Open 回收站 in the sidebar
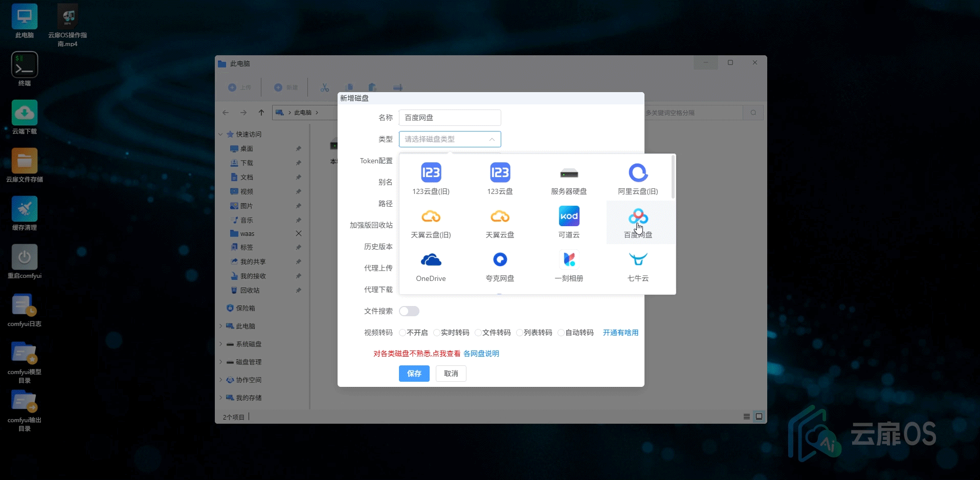This screenshot has height=480, width=980. pyautogui.click(x=250, y=291)
